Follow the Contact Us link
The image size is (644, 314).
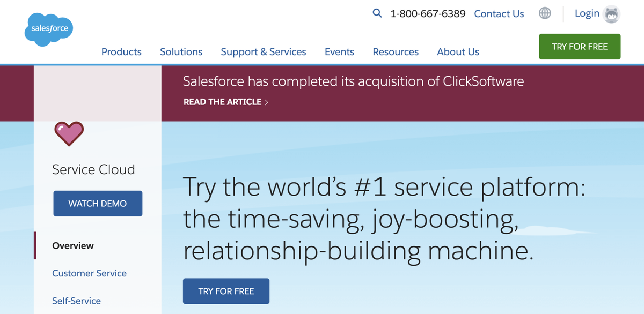pos(499,14)
